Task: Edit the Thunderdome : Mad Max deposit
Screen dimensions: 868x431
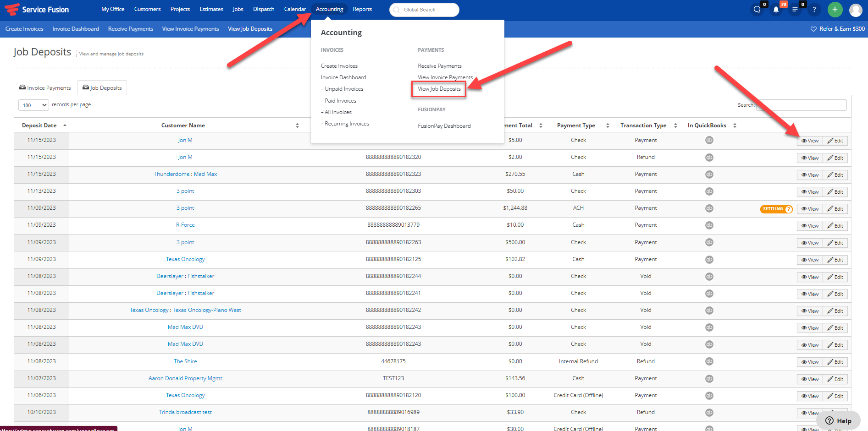Action: pos(835,175)
